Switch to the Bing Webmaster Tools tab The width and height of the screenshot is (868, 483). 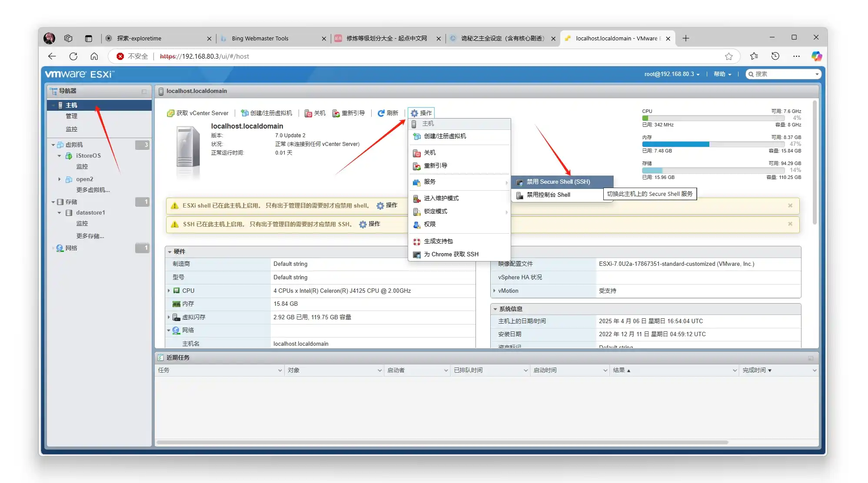273,38
